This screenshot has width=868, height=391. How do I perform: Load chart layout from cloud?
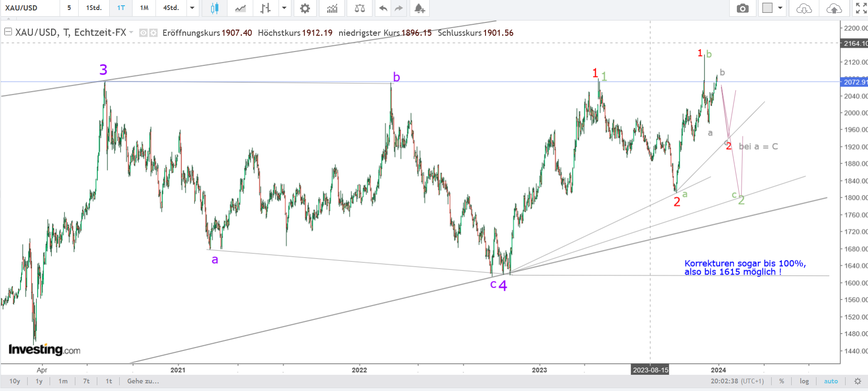coord(804,8)
